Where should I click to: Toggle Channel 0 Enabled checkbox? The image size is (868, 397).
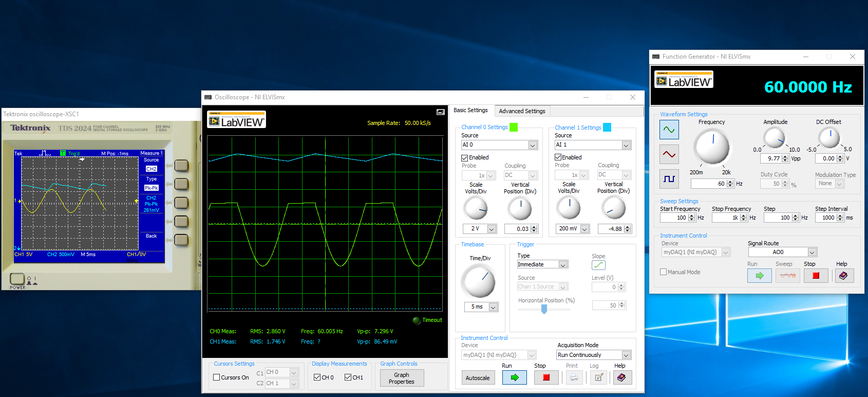464,158
